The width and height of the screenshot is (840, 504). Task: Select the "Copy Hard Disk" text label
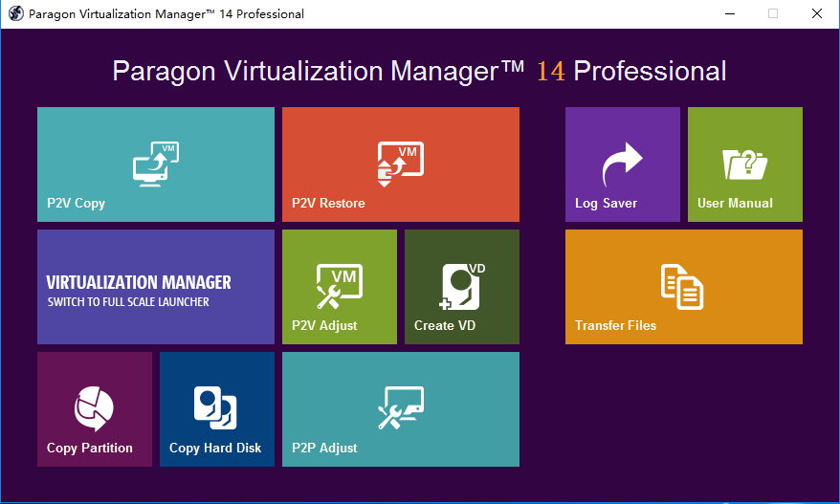pyautogui.click(x=215, y=448)
